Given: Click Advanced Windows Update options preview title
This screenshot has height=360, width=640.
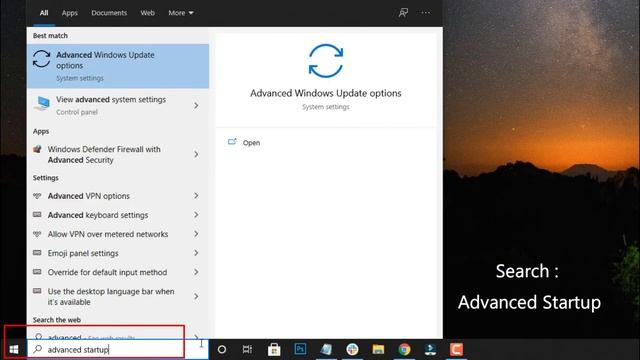Looking at the screenshot, I should click(x=326, y=93).
